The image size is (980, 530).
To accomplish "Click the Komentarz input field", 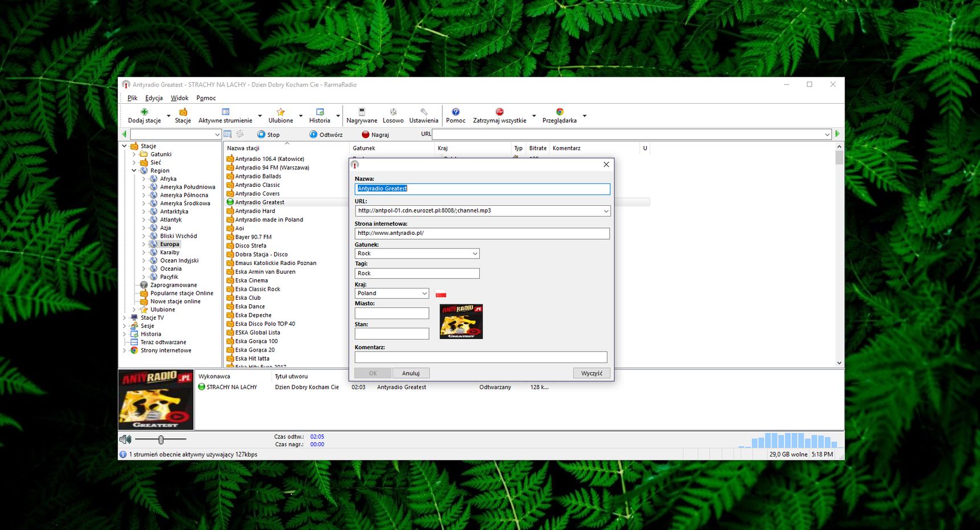I will (481, 357).
